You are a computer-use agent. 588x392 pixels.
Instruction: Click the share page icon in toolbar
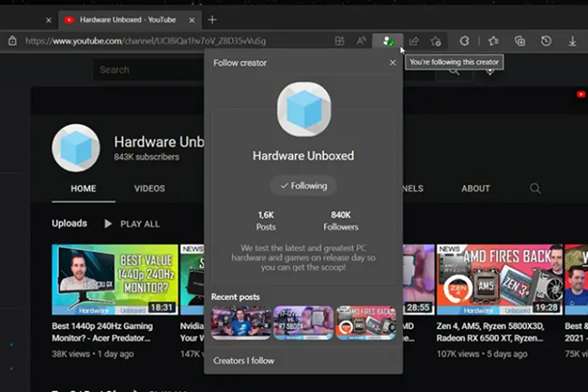pos(413,41)
